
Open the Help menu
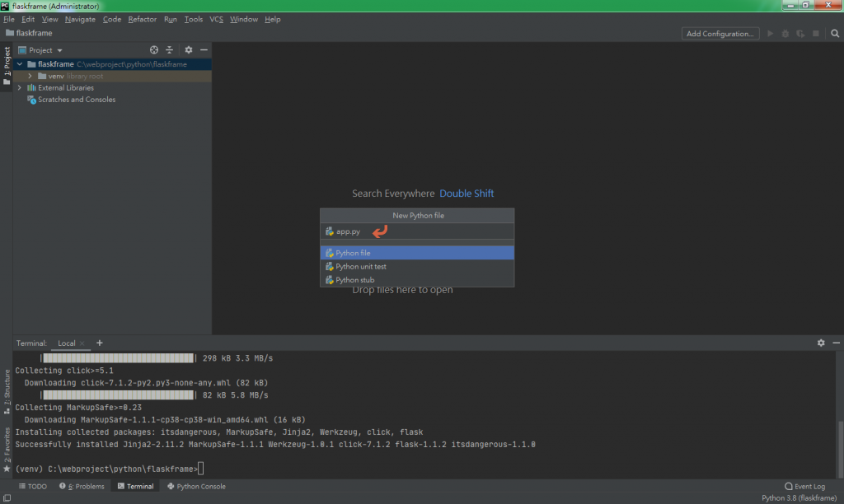[x=272, y=20]
